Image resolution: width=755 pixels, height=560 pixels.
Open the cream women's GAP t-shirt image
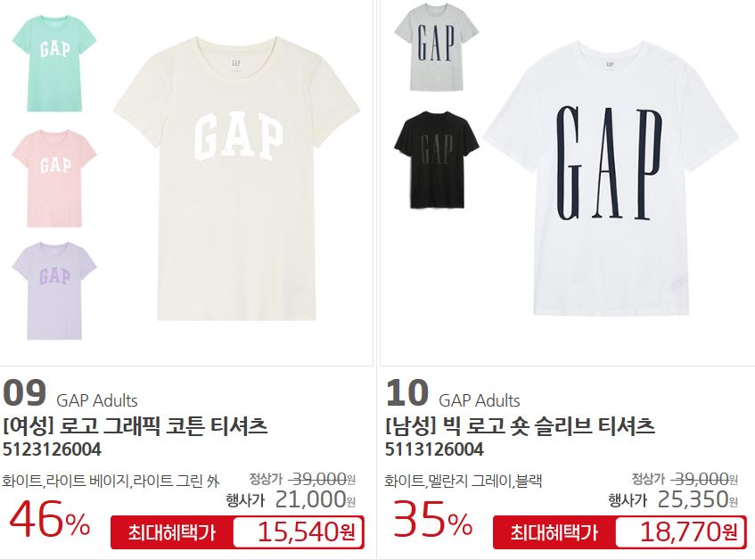[x=236, y=178]
